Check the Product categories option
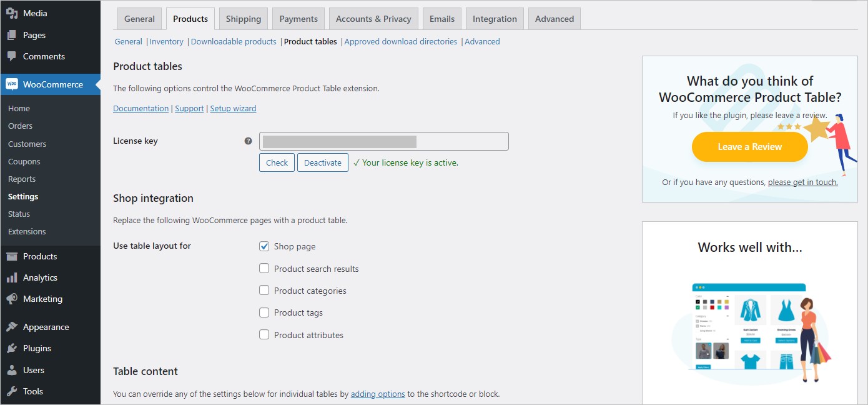Viewport: 868px width, 405px height. pyautogui.click(x=264, y=290)
